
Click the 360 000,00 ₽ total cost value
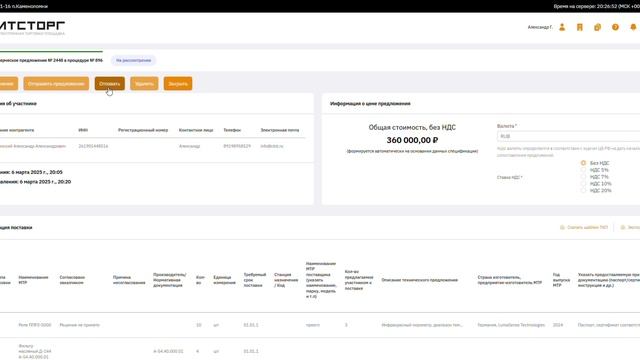tap(412, 140)
